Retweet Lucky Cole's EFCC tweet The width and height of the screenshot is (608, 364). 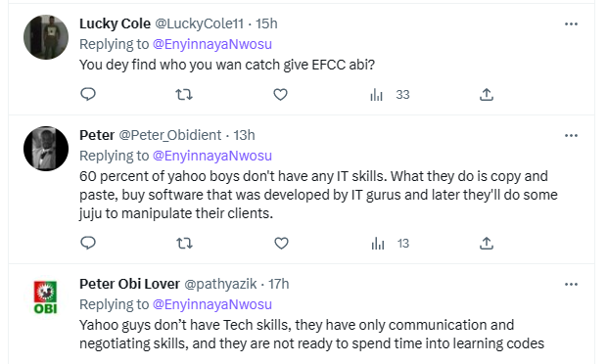184,94
